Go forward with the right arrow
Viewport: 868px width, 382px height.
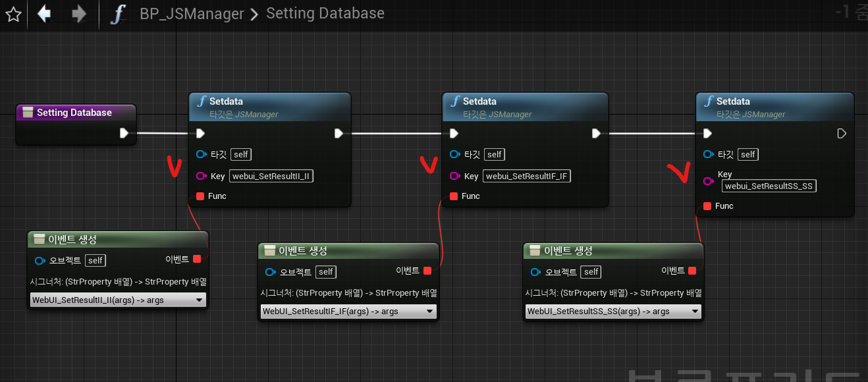coord(78,14)
